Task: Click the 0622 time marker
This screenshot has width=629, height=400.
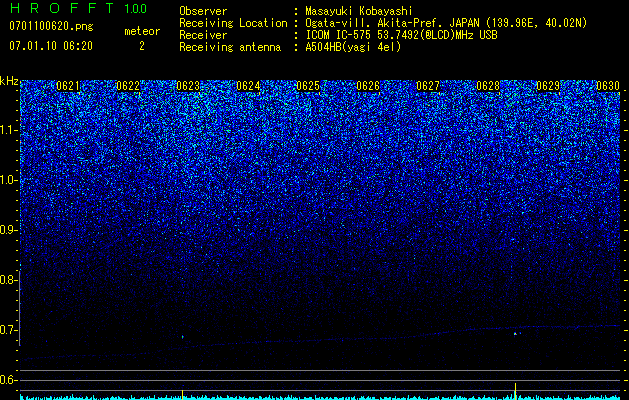Action: pyautogui.click(x=128, y=86)
